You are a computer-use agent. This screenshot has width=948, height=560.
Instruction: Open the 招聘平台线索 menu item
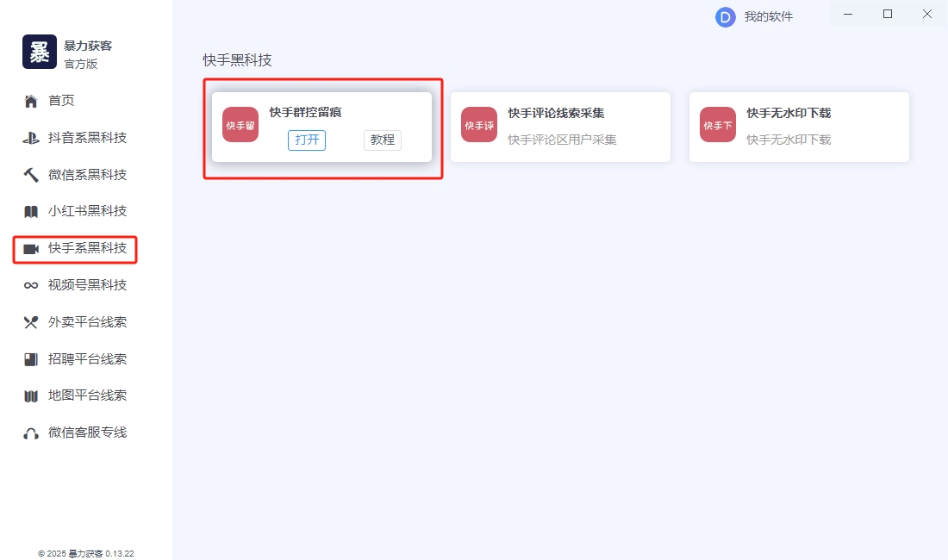pos(87,359)
